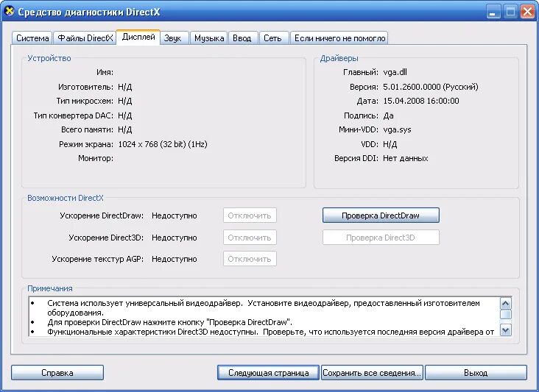Click Сохранить все сведения button
Image resolution: width=539 pixels, height=392 pixels.
(x=372, y=373)
